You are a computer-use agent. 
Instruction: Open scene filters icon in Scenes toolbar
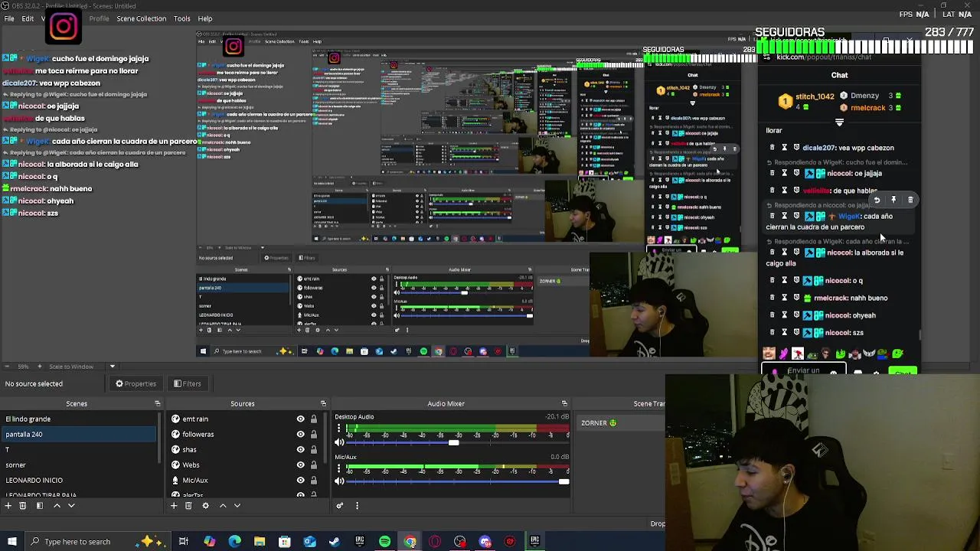[x=40, y=506]
